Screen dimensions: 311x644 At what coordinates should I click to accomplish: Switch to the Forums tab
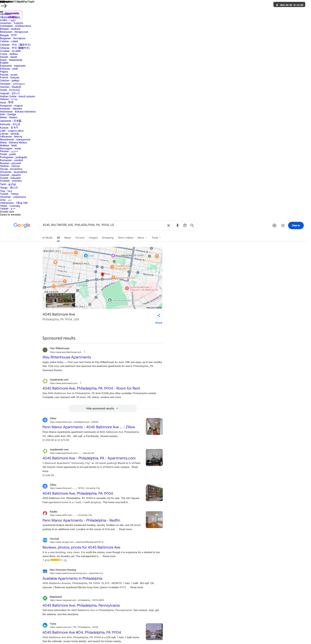[x=80, y=238]
